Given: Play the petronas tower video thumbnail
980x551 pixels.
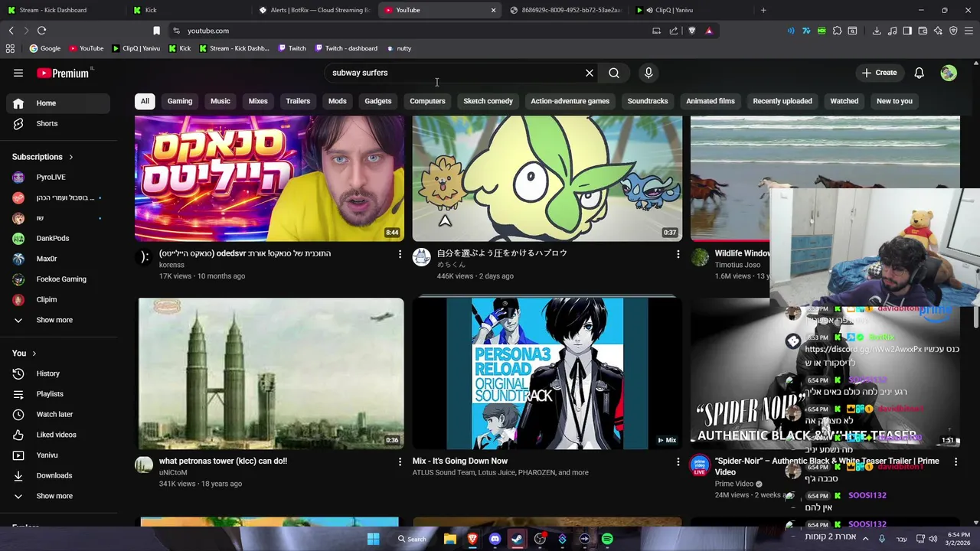Looking at the screenshot, I should [x=271, y=373].
